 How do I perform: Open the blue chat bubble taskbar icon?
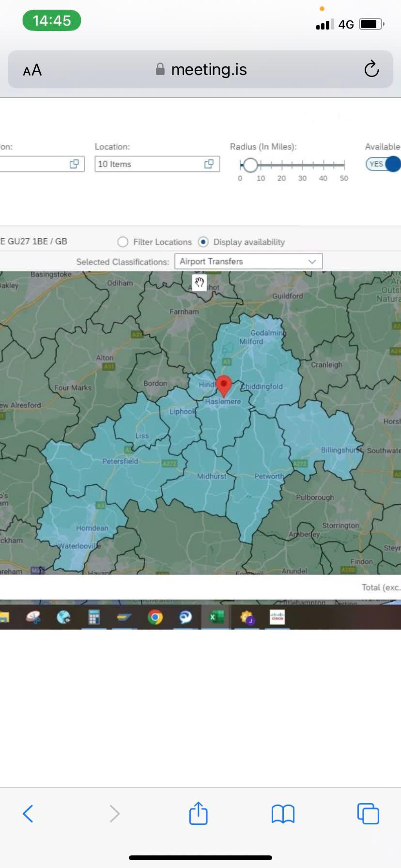tap(185, 617)
